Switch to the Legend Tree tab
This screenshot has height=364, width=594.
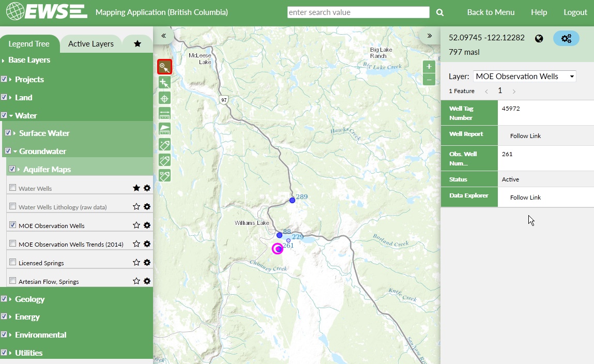coord(29,44)
